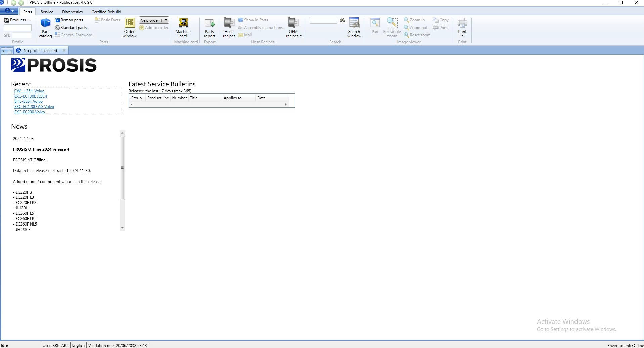The height and width of the screenshot is (348, 644).
Task: Open the Search window
Action: point(354,28)
